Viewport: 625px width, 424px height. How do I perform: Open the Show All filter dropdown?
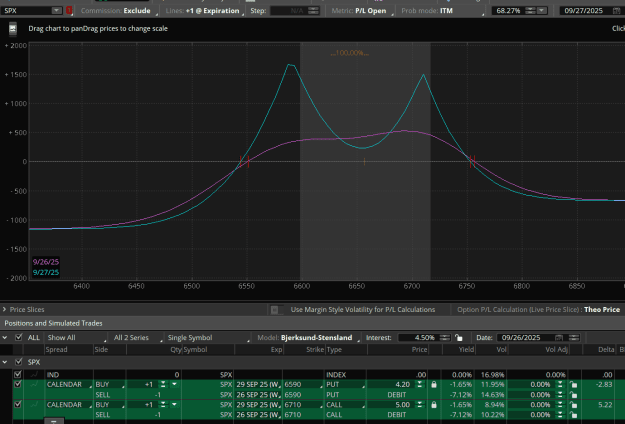76,338
